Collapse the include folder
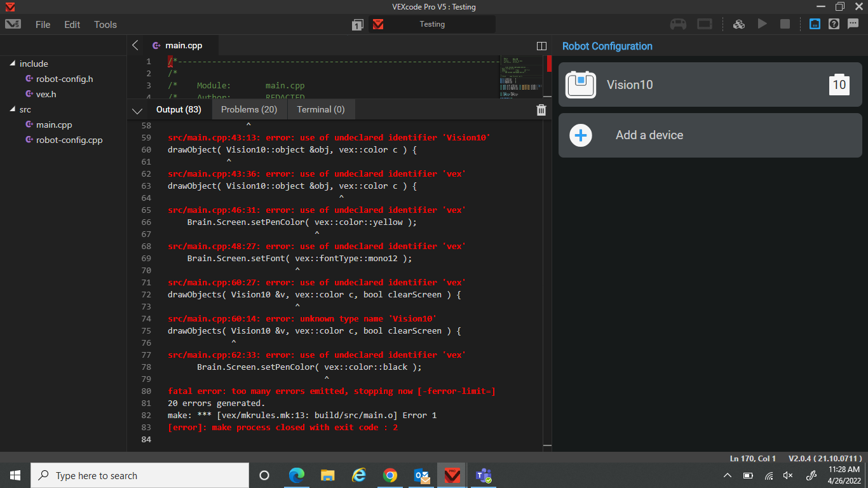 [x=13, y=64]
